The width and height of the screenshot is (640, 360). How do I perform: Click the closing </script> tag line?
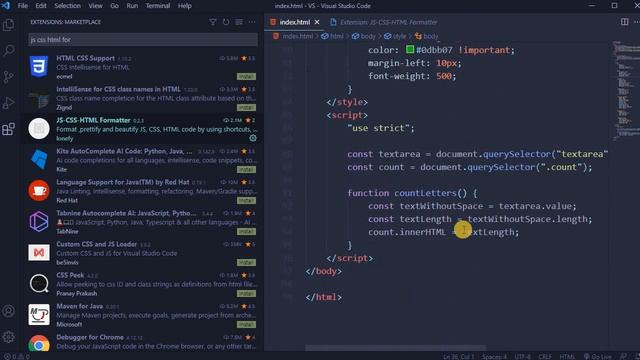[349, 258]
